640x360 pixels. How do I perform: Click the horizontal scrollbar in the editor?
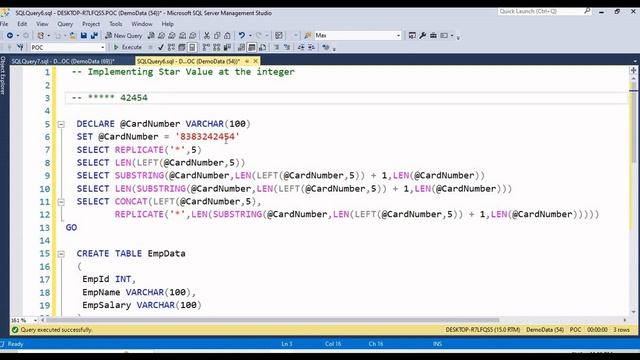point(273,320)
